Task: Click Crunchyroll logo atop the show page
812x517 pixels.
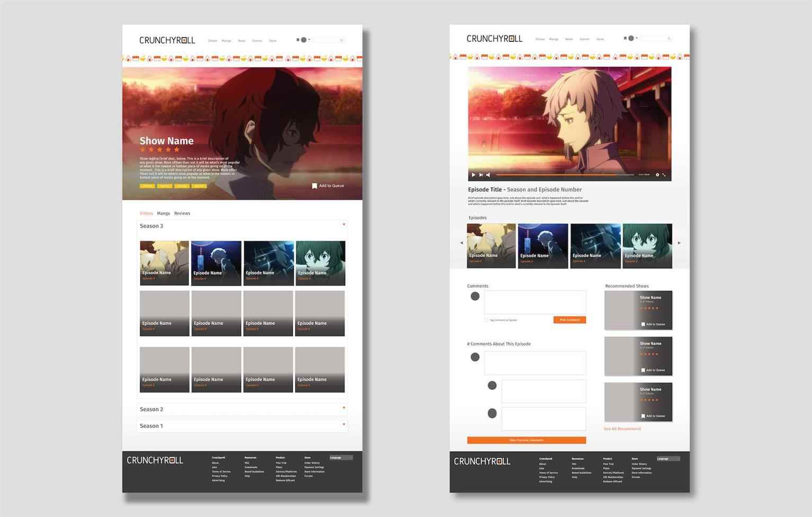Action: tap(167, 40)
